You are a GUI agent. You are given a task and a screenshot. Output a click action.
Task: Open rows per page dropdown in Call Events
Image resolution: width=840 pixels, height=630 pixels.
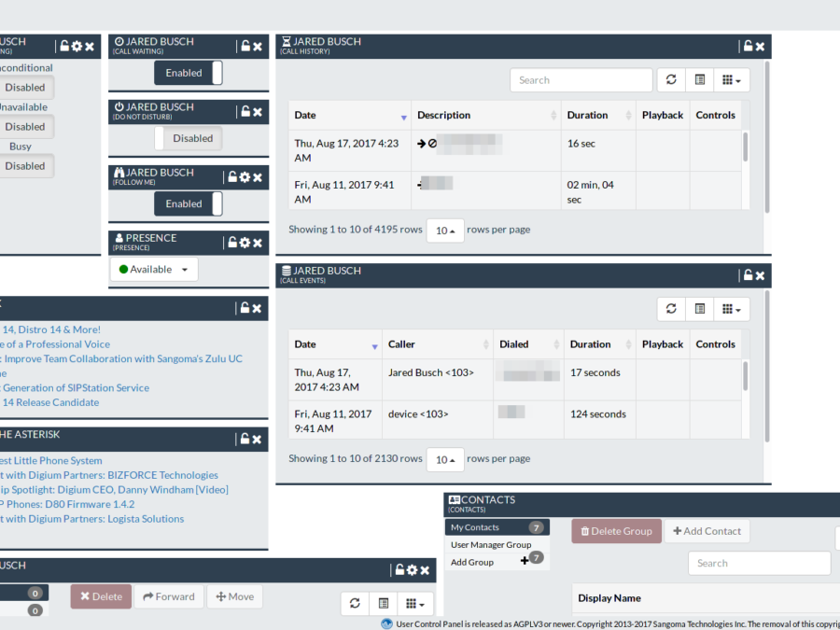coord(445,459)
